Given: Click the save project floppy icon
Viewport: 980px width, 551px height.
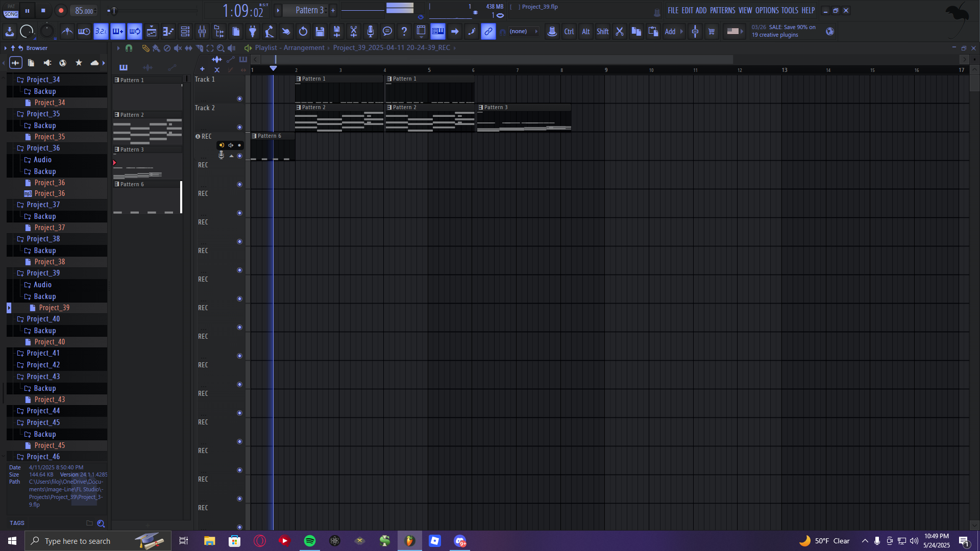Looking at the screenshot, I should (x=320, y=32).
